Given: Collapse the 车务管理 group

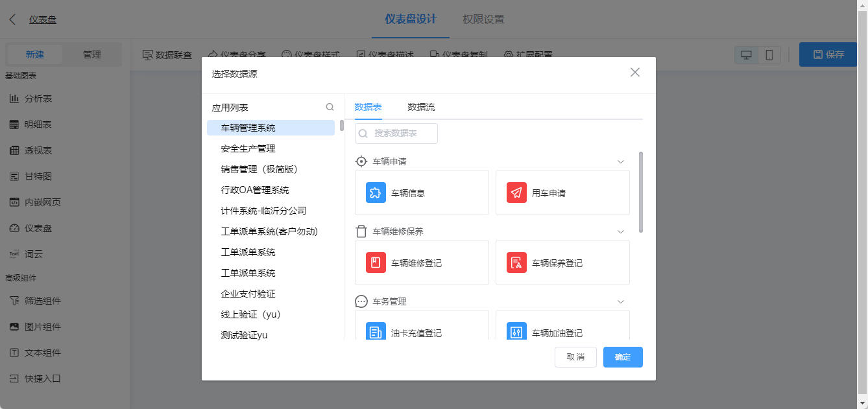Looking at the screenshot, I should (x=621, y=301).
